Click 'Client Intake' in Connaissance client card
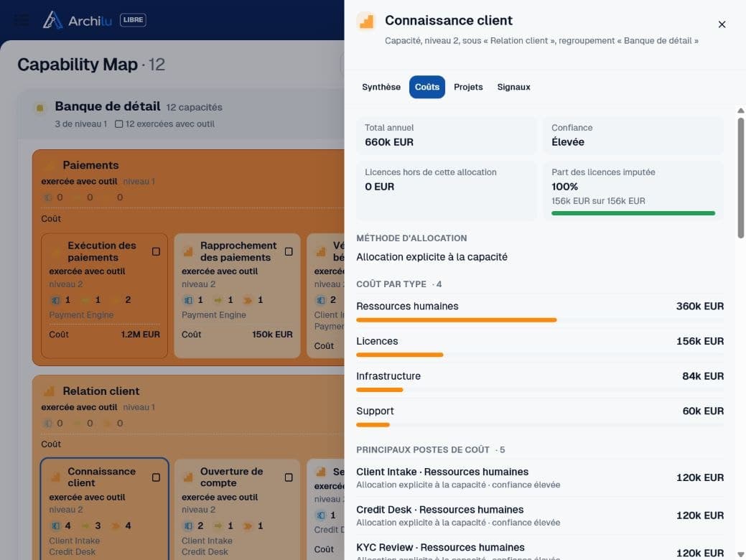Screen dimensions: 746x560 coord(74,541)
